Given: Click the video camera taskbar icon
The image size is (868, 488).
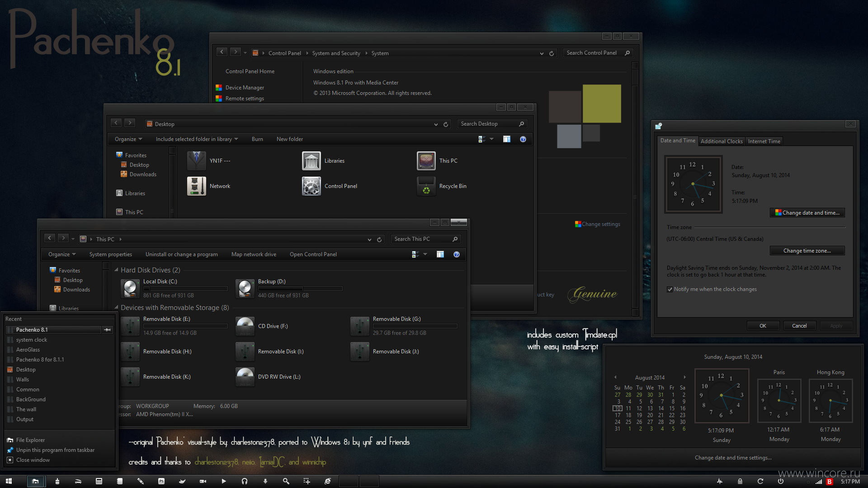Looking at the screenshot, I should coord(203,481).
